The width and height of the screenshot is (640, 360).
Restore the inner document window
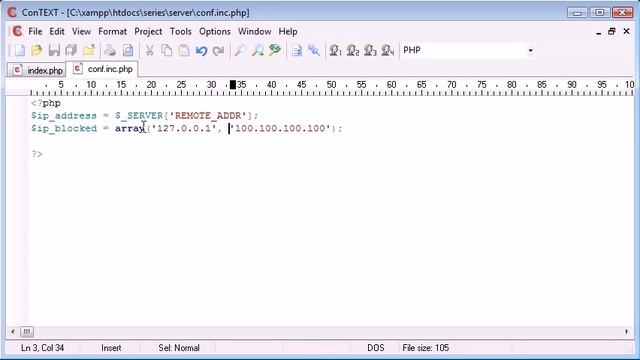tap(611, 31)
